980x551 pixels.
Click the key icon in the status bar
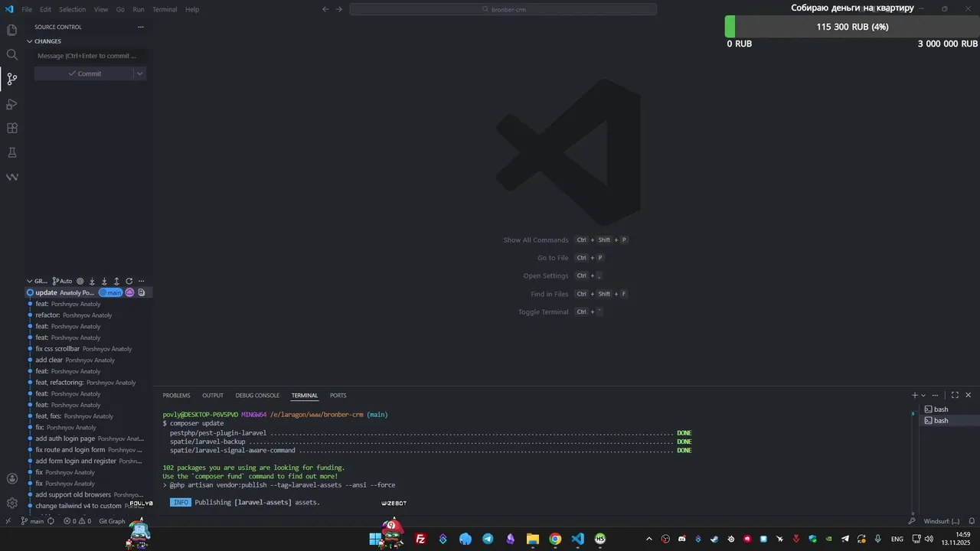click(x=912, y=521)
